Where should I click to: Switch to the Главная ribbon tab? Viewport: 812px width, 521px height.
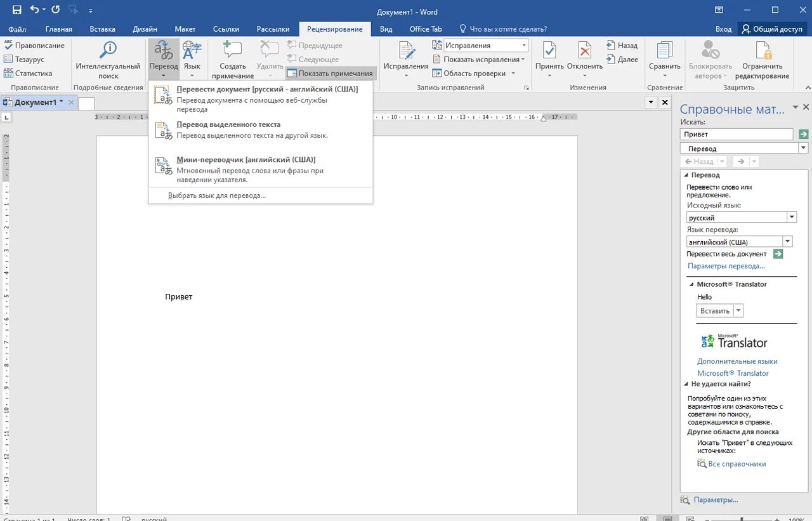pyautogui.click(x=59, y=29)
